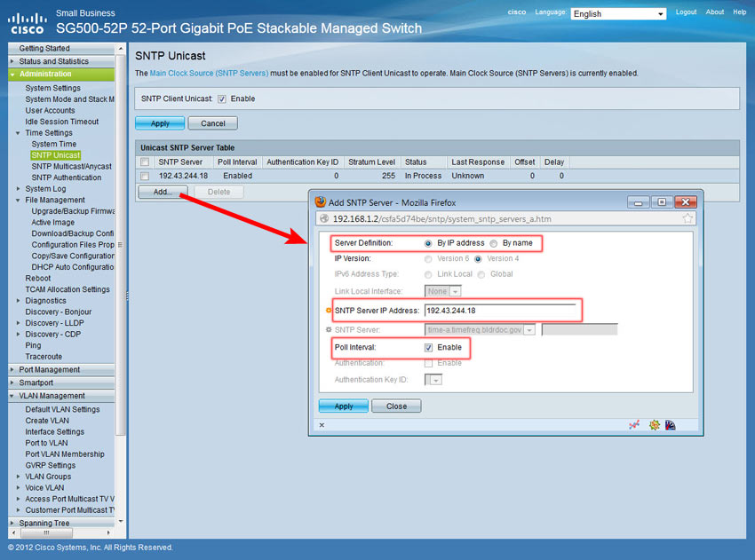
Task: Close the Add SNTP Server popup window
Action: point(686,202)
